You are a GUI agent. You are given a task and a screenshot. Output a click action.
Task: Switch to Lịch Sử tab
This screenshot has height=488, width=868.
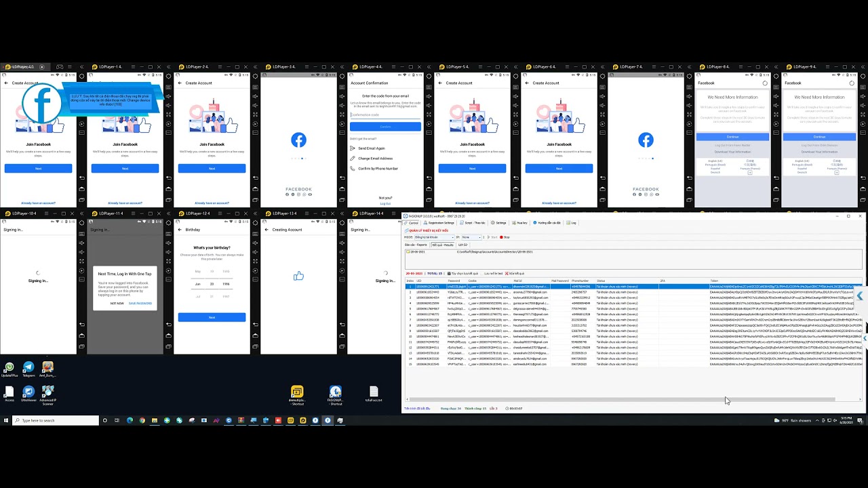[462, 245]
